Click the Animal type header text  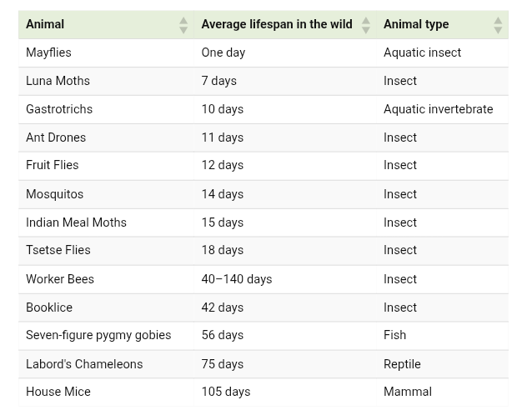[416, 24]
